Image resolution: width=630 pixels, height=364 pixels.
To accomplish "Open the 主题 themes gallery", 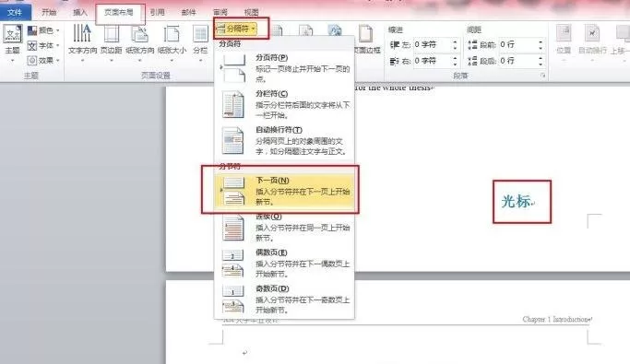I will [x=13, y=43].
